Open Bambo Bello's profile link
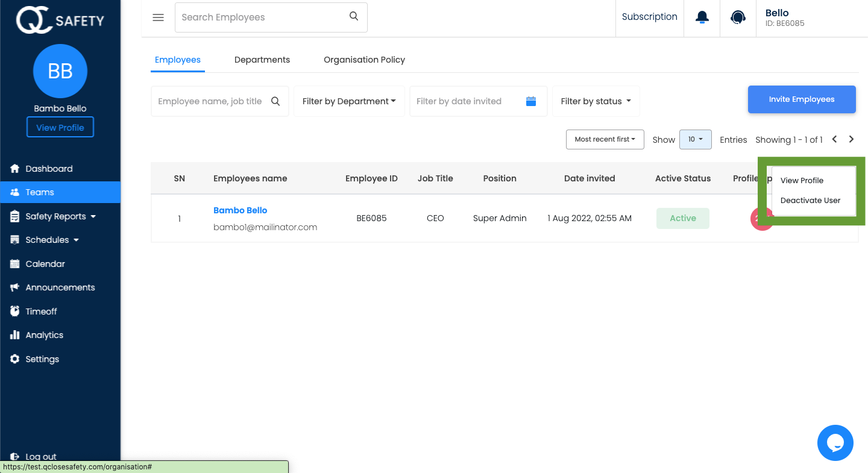Image resolution: width=868 pixels, height=473 pixels. (240, 210)
